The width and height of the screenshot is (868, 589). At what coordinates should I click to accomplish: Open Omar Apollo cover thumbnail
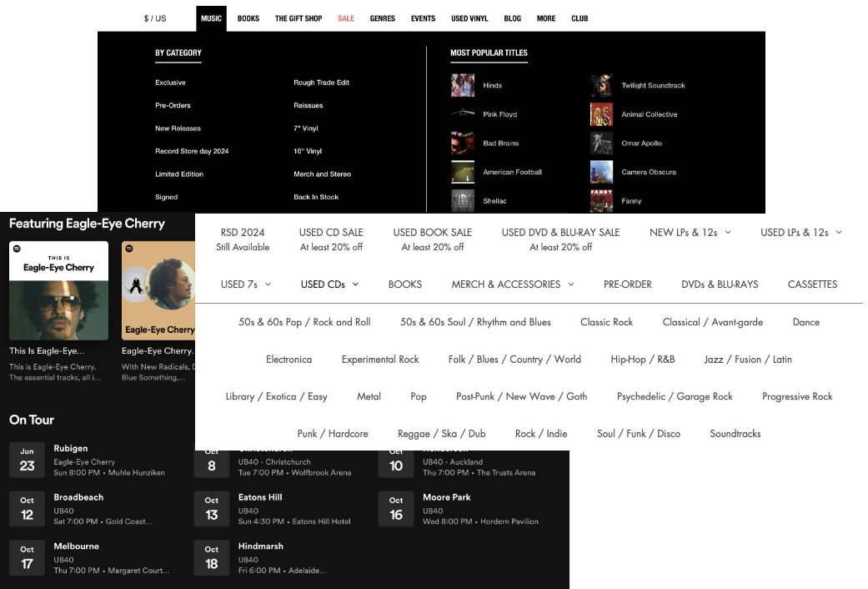pyautogui.click(x=601, y=143)
